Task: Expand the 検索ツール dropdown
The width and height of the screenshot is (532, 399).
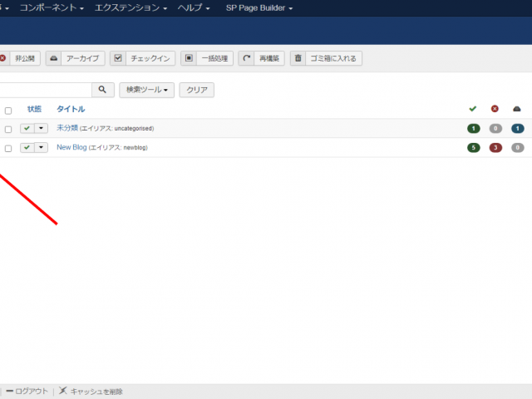Action: [146, 90]
